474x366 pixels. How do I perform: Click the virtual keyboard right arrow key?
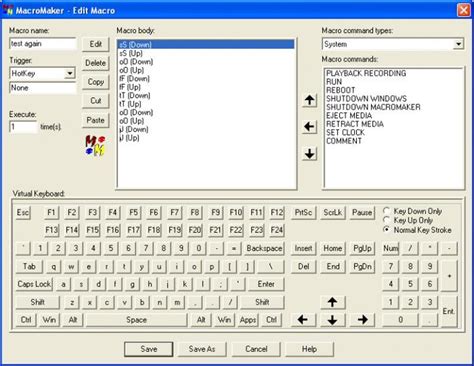[363, 320]
